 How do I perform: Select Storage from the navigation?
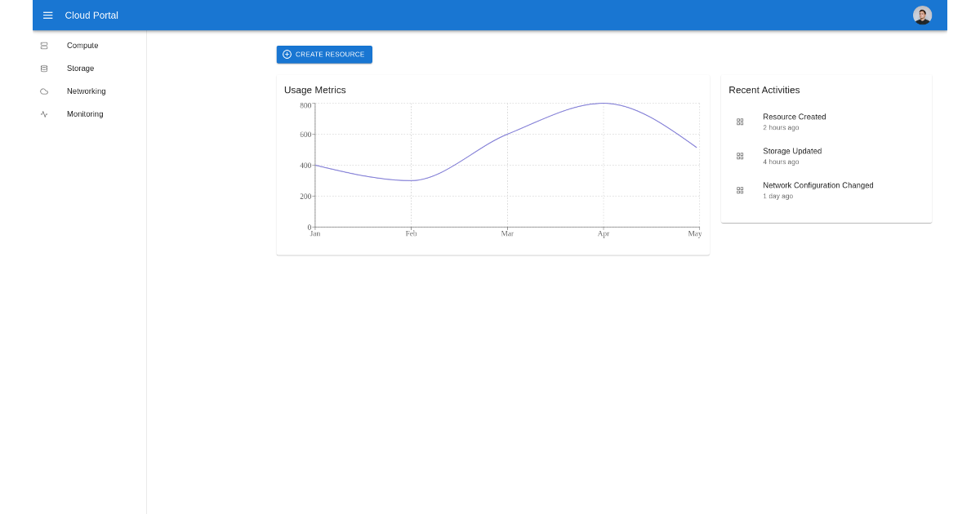pos(79,69)
